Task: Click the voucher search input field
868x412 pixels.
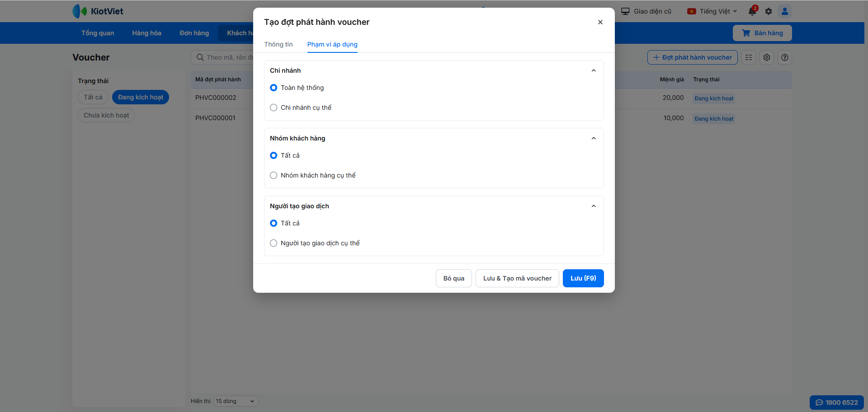Action: coord(226,57)
